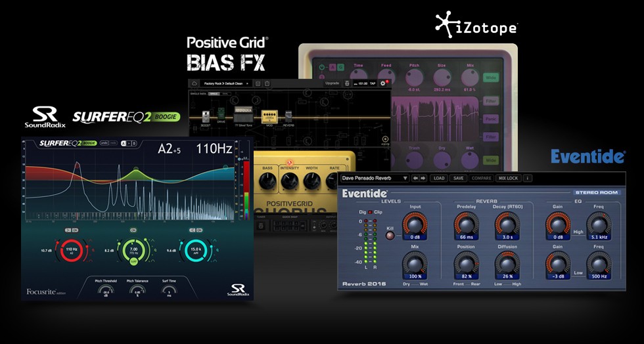The image size is (644, 344).
Task: Toggle the green band ON switch
Action: 133,230
